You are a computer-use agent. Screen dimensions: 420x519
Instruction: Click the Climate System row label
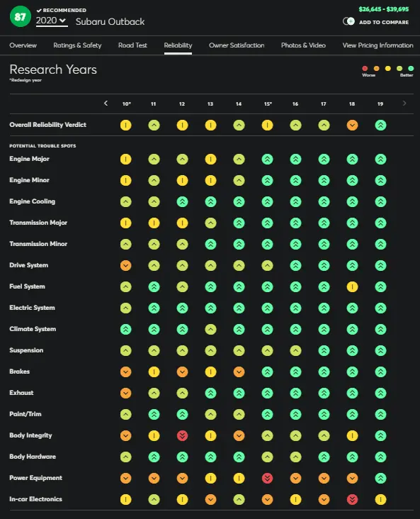[33, 329]
